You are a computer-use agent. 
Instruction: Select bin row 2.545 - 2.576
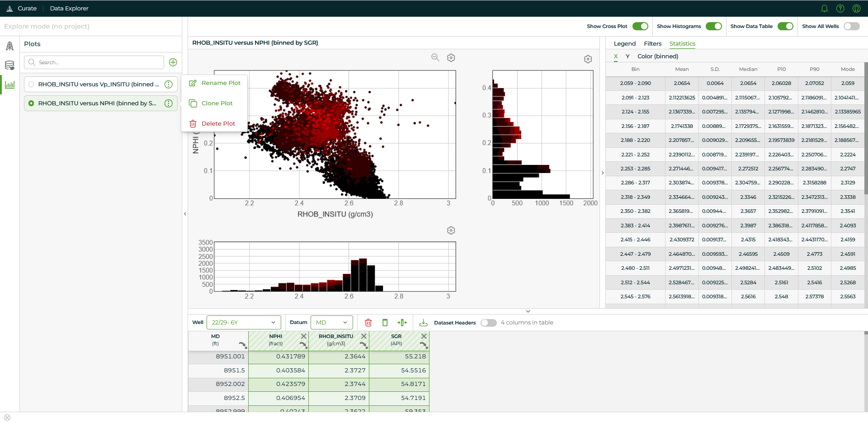tap(735, 297)
